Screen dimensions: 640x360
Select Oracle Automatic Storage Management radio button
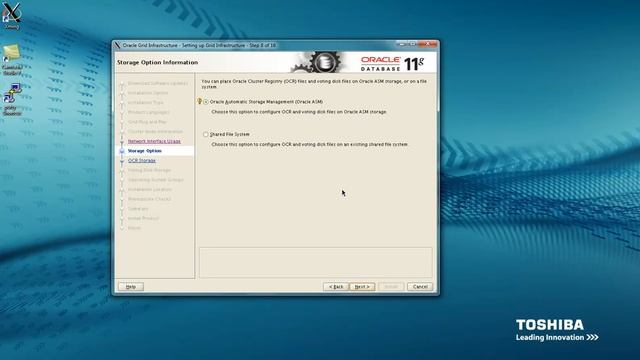[206, 102]
